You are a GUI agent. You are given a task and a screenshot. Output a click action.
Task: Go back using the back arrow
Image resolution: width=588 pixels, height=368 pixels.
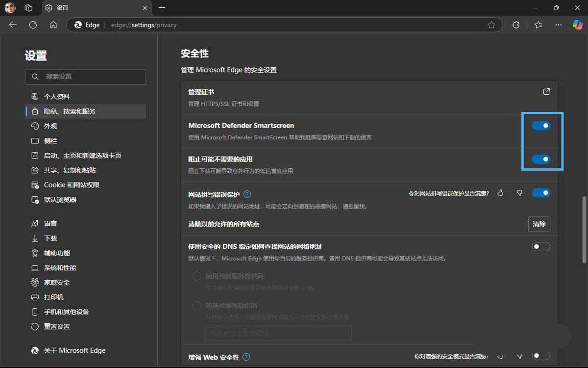click(13, 25)
